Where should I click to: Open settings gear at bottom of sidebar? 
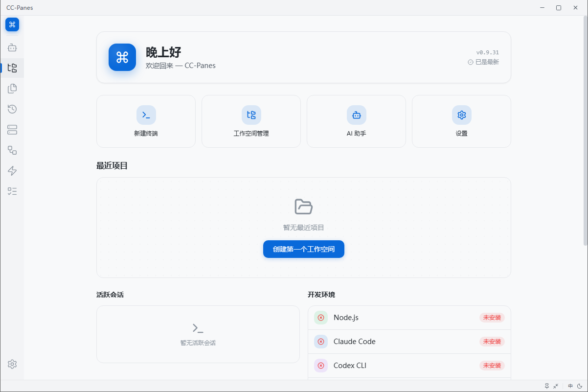(12, 364)
